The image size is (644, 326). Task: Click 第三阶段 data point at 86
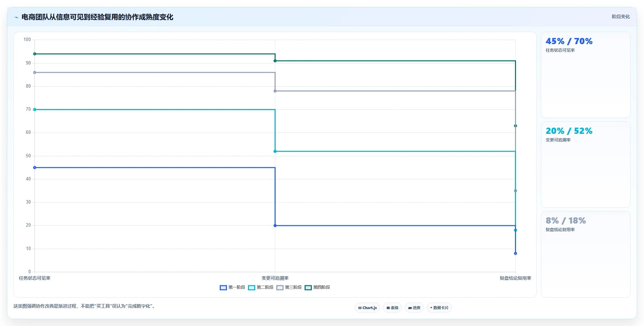[34, 72]
